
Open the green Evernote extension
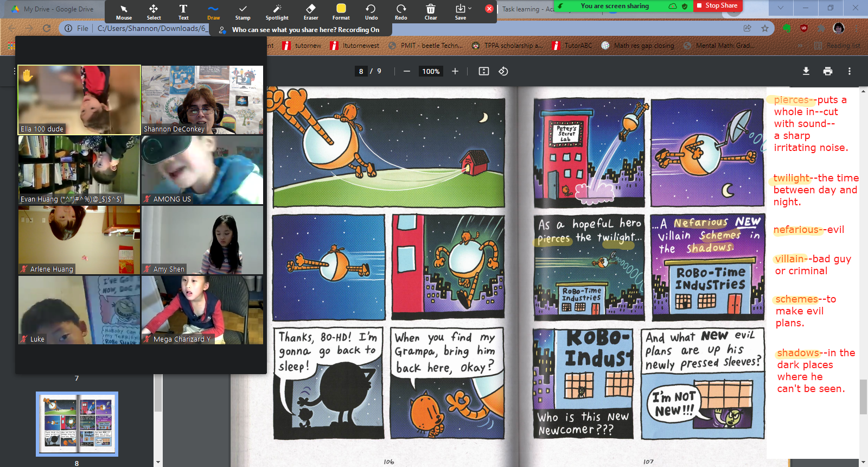(787, 28)
